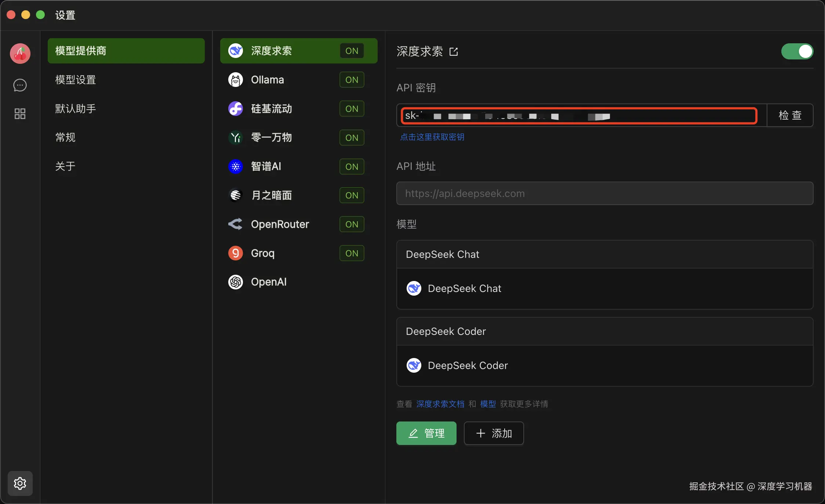This screenshot has height=504, width=825.
Task: Click the settings gear icon at bottom
Action: pyautogui.click(x=20, y=483)
